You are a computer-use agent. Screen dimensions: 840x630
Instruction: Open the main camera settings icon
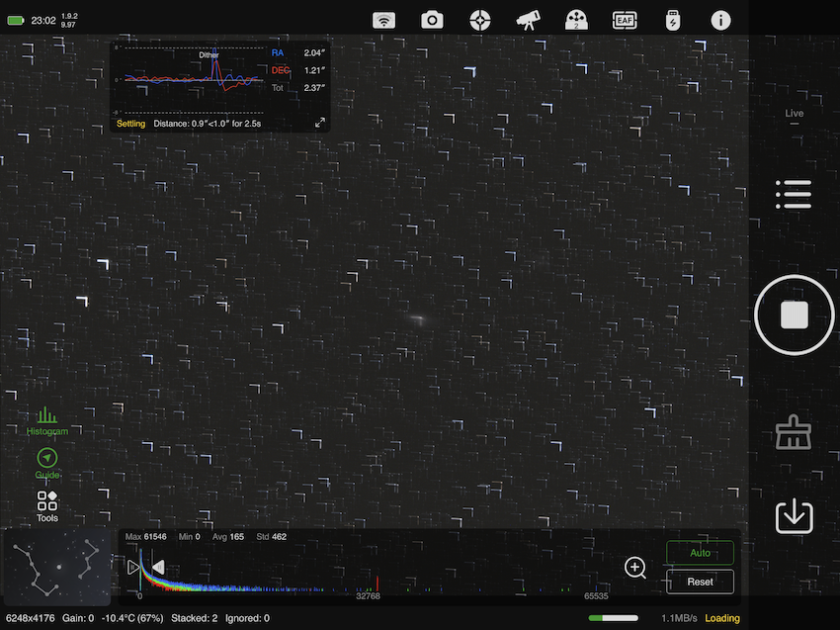pos(432,21)
